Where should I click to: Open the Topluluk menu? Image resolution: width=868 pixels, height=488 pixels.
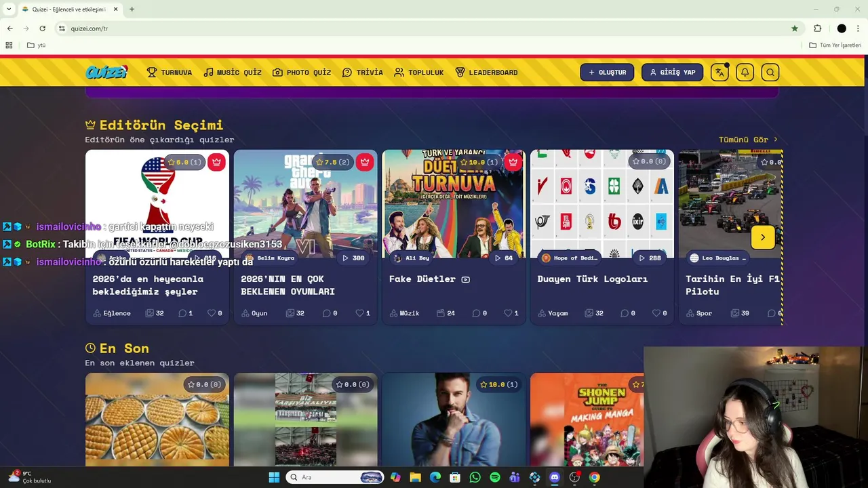tap(418, 73)
